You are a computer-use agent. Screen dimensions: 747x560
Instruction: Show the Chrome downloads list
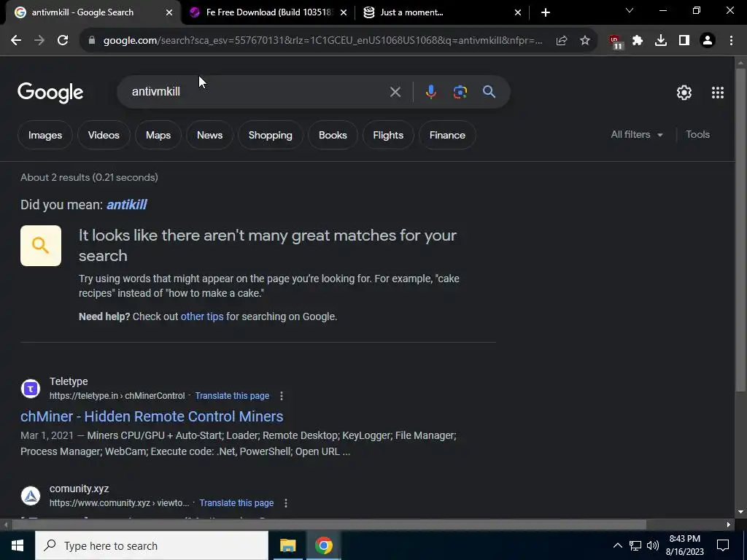[x=661, y=41]
